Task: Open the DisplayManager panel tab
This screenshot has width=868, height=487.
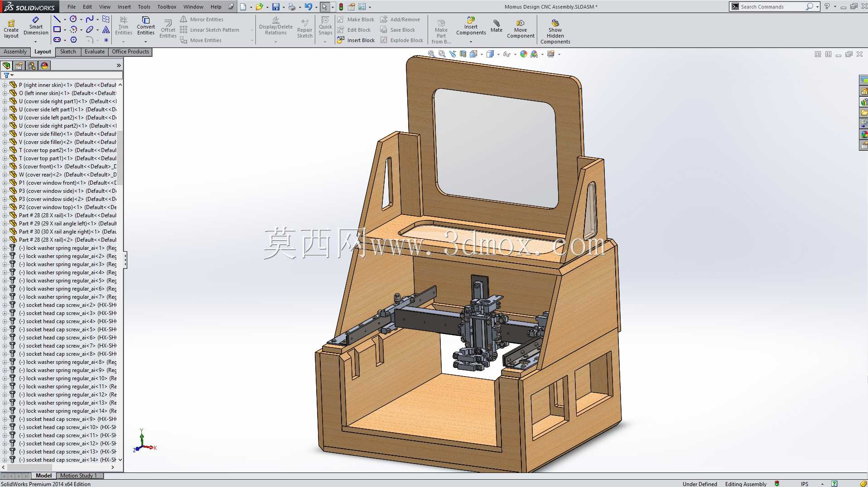Action: (x=44, y=66)
